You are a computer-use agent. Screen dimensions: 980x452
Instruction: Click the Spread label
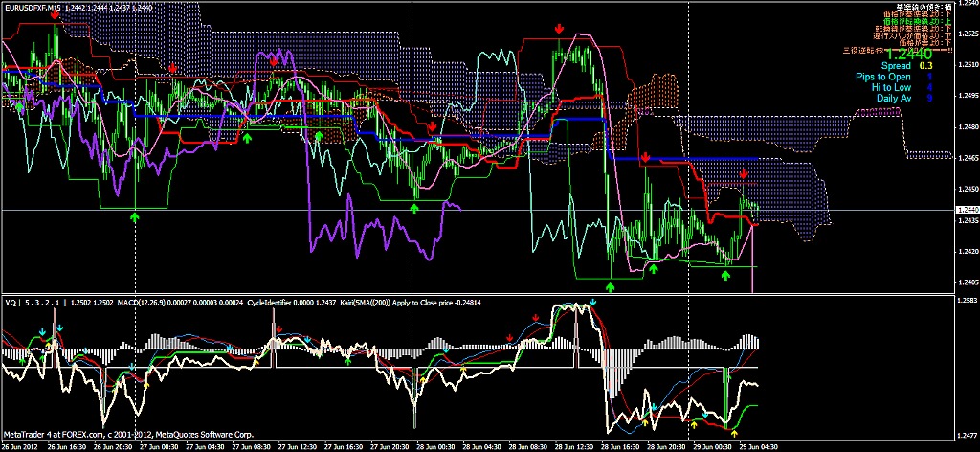(895, 66)
